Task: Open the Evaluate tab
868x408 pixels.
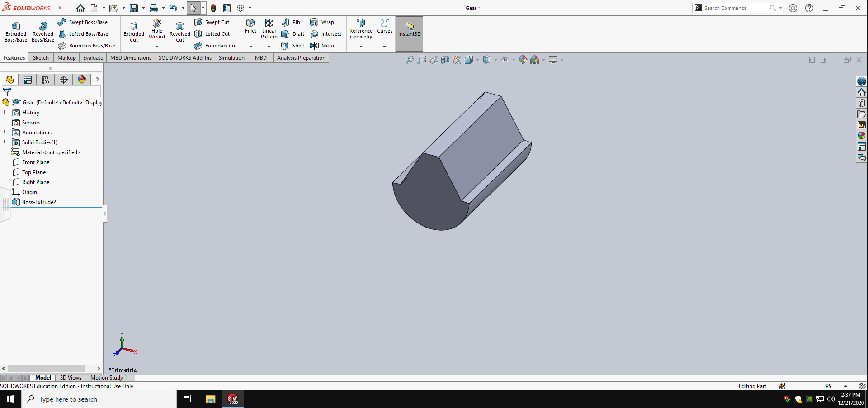Action: 93,58
